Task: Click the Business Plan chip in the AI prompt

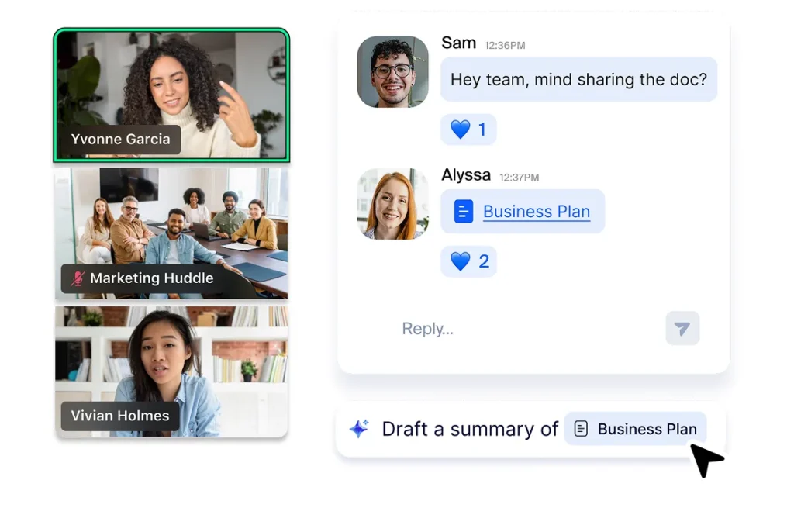Action: 636,429
